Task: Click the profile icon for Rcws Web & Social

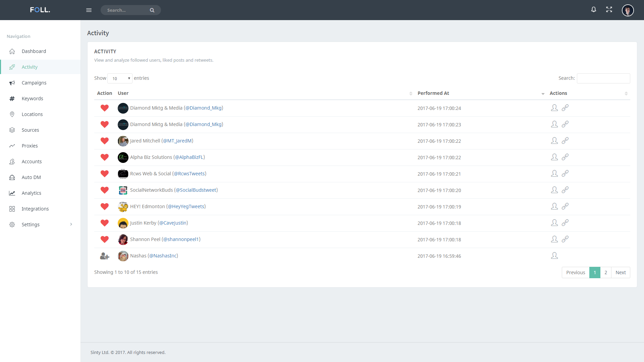Action: click(x=554, y=173)
